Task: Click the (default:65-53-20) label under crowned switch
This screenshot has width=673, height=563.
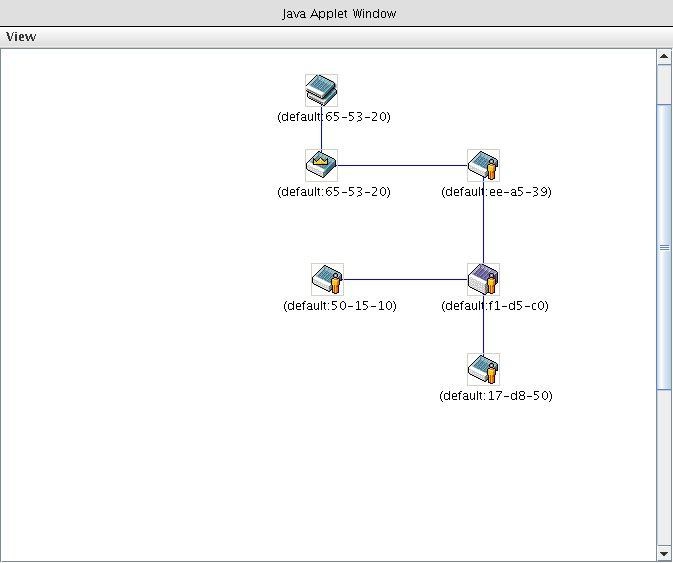Action: coord(334,191)
